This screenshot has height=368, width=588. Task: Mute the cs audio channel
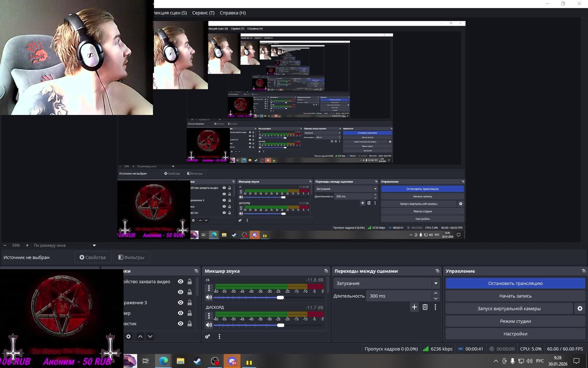click(209, 298)
